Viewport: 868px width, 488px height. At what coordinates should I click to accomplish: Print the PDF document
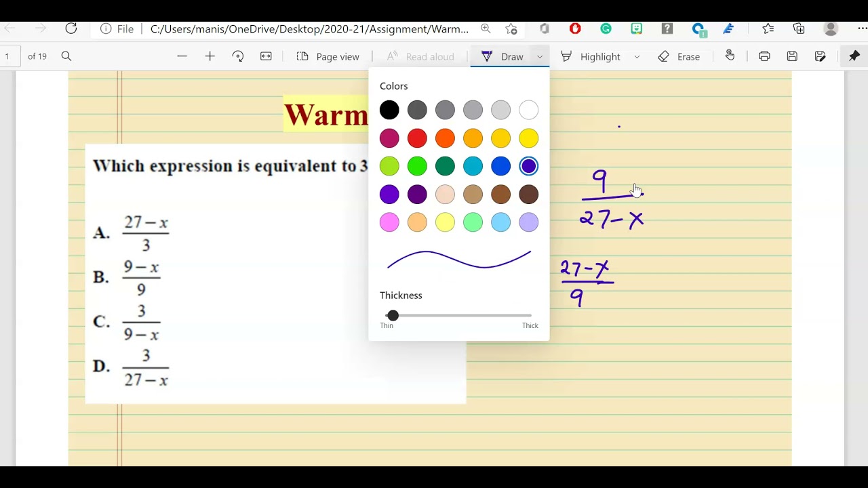(764, 56)
